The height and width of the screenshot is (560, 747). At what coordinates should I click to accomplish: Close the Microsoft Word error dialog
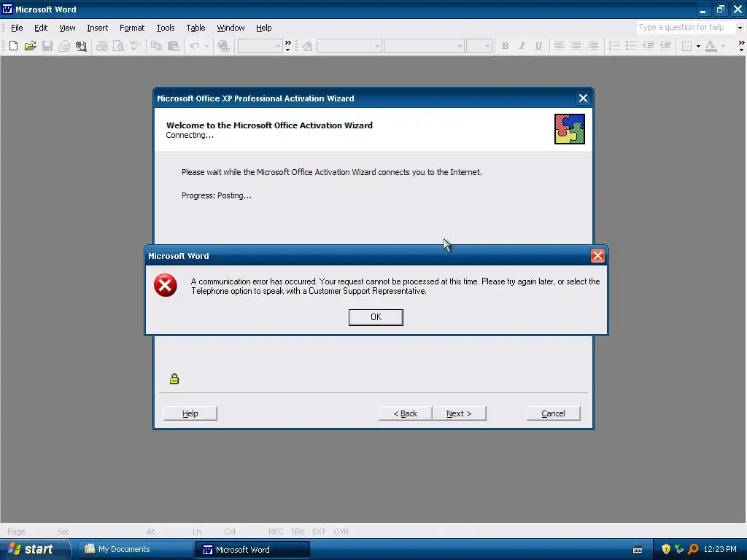click(597, 256)
